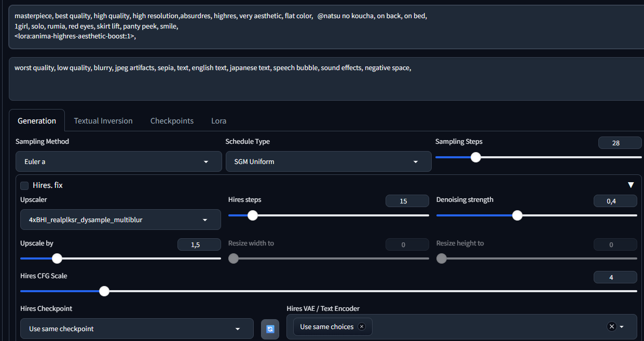Open the Lora tab

pos(218,120)
